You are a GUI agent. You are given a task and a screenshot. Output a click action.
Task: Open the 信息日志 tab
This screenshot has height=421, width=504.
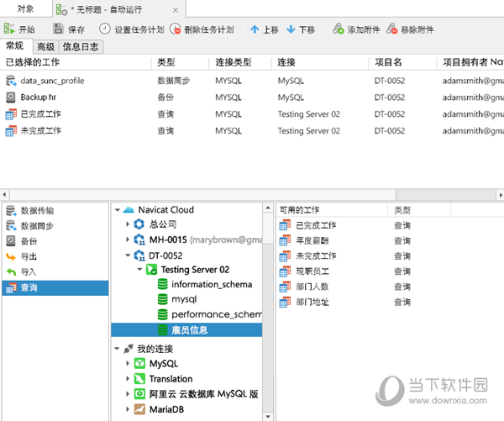click(x=81, y=47)
